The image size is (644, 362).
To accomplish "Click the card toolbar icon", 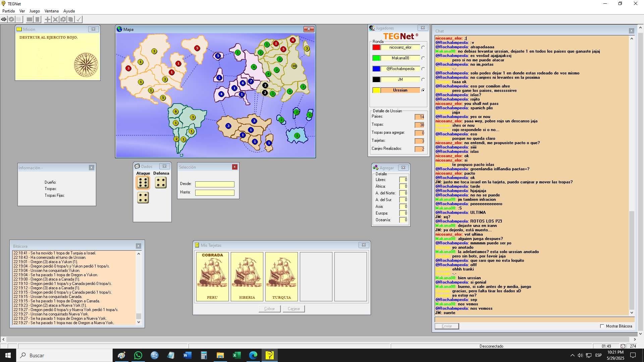I will pyautogui.click(x=70, y=19).
